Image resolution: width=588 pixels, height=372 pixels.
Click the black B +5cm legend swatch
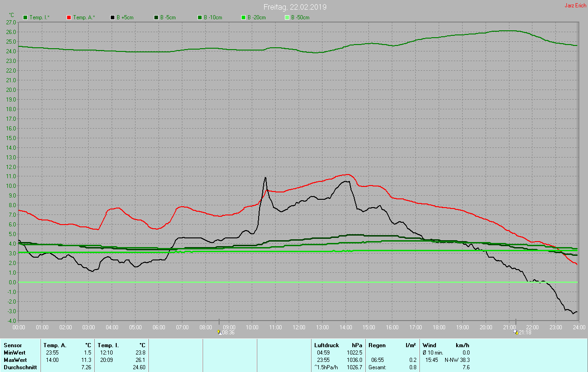click(113, 17)
